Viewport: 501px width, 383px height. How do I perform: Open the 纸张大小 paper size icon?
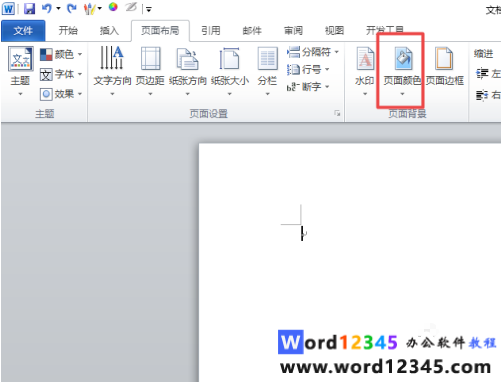[229, 58]
